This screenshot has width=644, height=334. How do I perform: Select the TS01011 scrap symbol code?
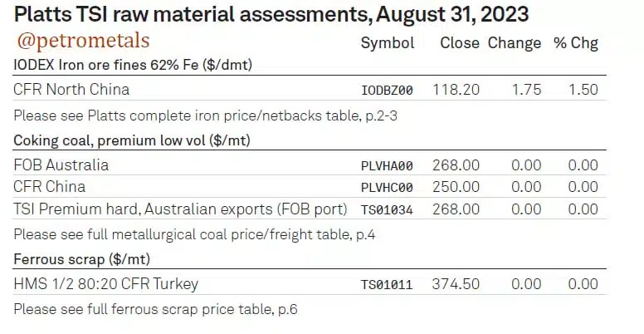pyautogui.click(x=387, y=285)
